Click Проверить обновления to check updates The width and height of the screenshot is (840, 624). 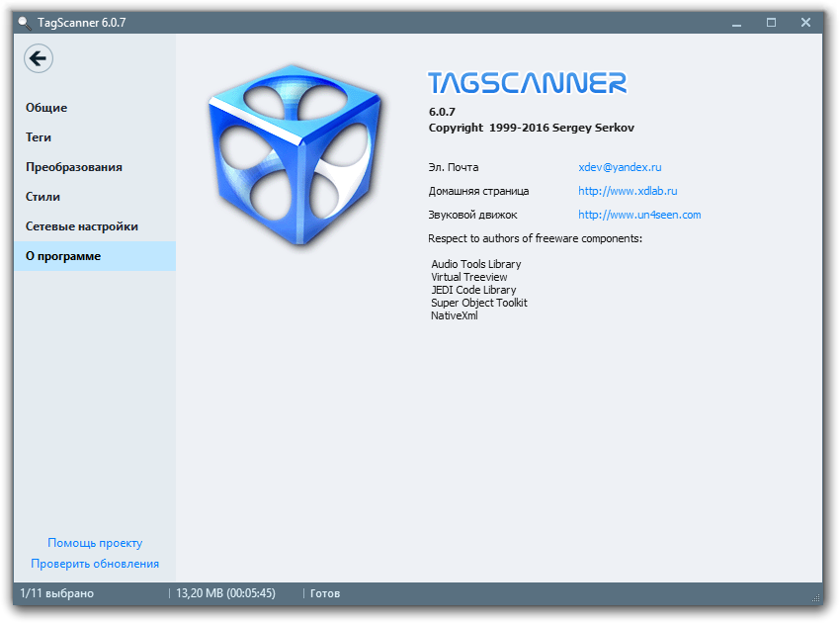pyautogui.click(x=94, y=563)
